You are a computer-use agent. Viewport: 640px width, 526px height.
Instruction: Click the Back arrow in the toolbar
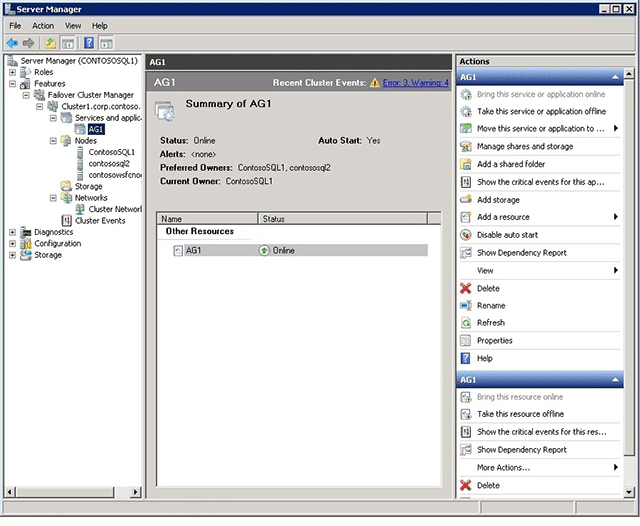[x=12, y=43]
